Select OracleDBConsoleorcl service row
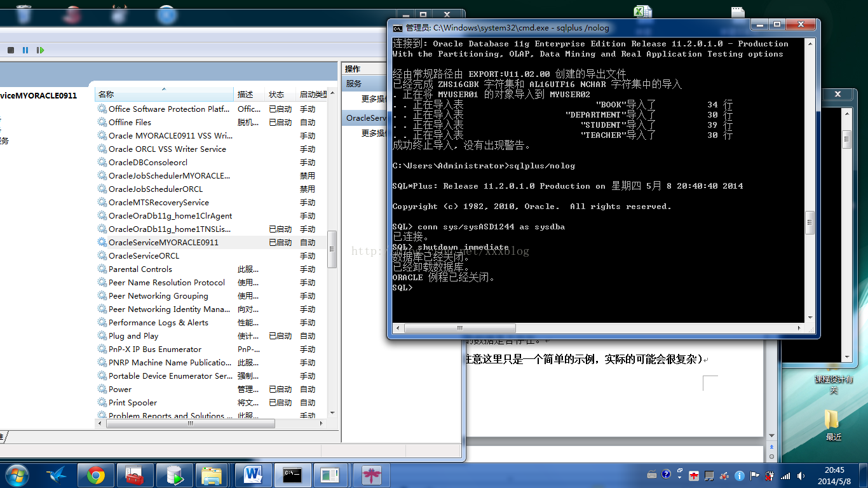 [x=211, y=162]
